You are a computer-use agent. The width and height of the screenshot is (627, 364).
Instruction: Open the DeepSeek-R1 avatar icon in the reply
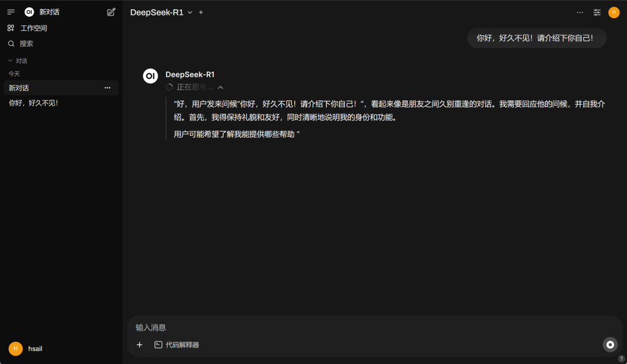click(150, 75)
